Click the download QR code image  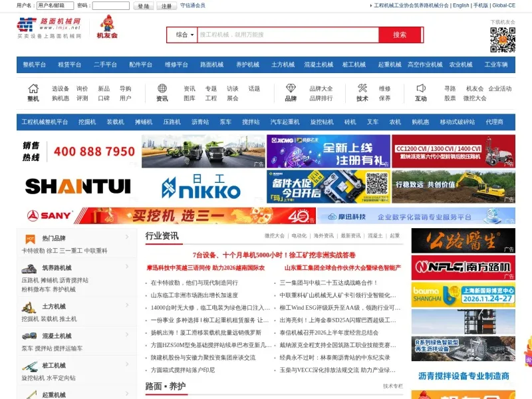(x=503, y=40)
